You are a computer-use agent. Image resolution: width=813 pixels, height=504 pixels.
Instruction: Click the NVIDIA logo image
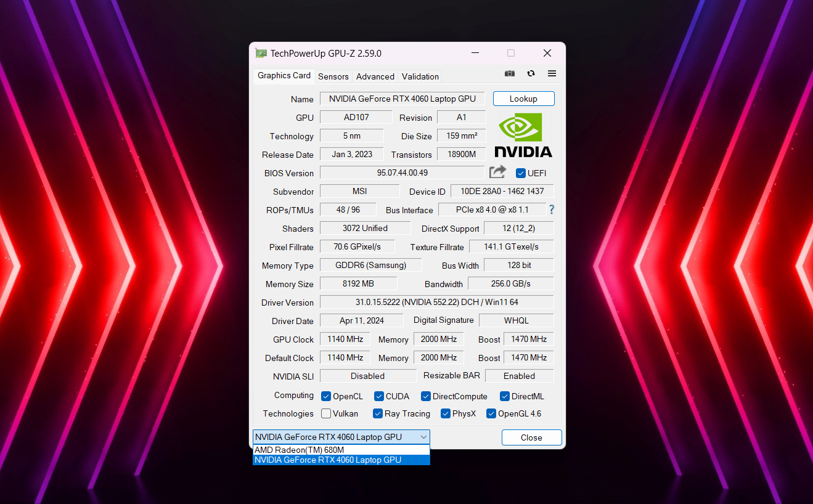(x=523, y=135)
